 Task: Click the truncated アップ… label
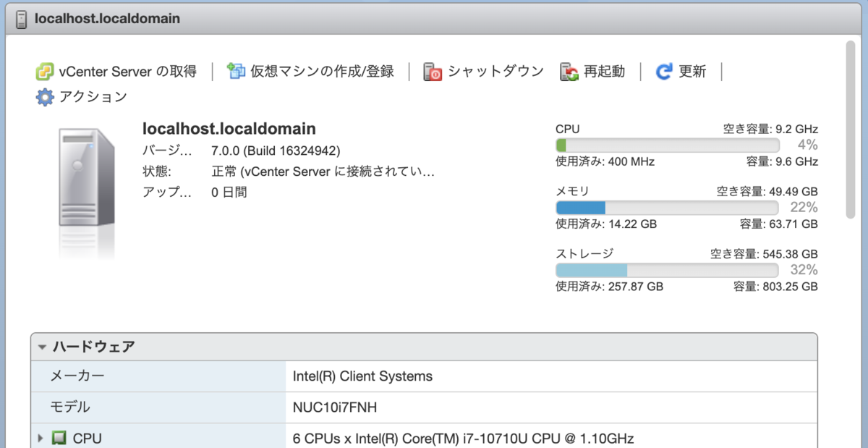pyautogui.click(x=168, y=193)
